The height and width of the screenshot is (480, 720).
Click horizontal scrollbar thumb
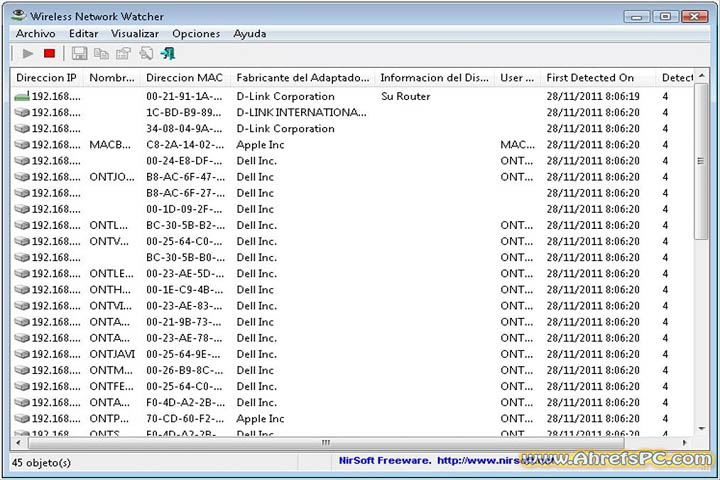click(x=326, y=443)
